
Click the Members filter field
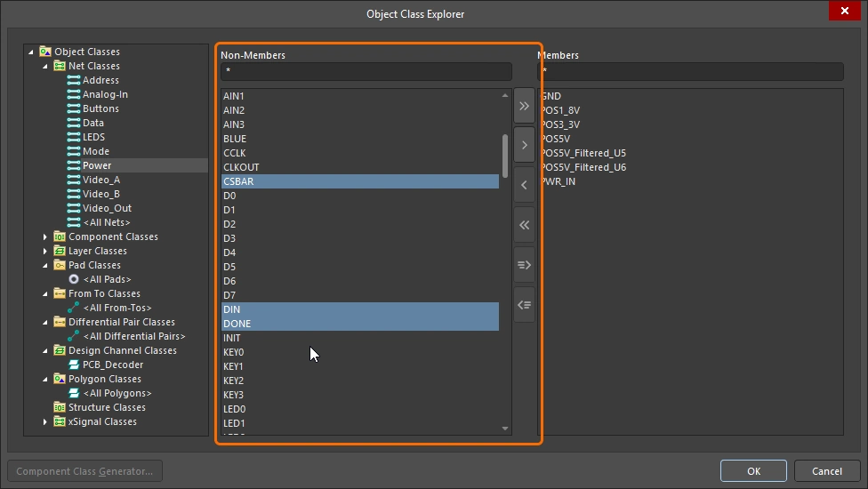click(x=691, y=71)
